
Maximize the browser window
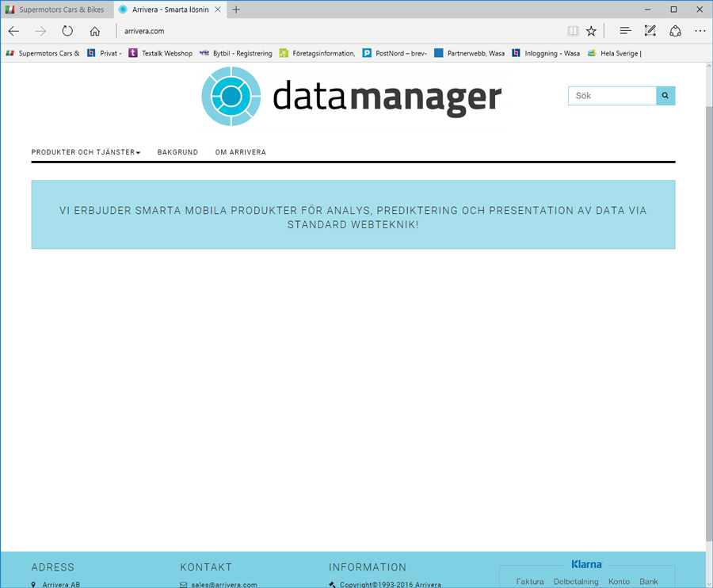click(x=673, y=10)
